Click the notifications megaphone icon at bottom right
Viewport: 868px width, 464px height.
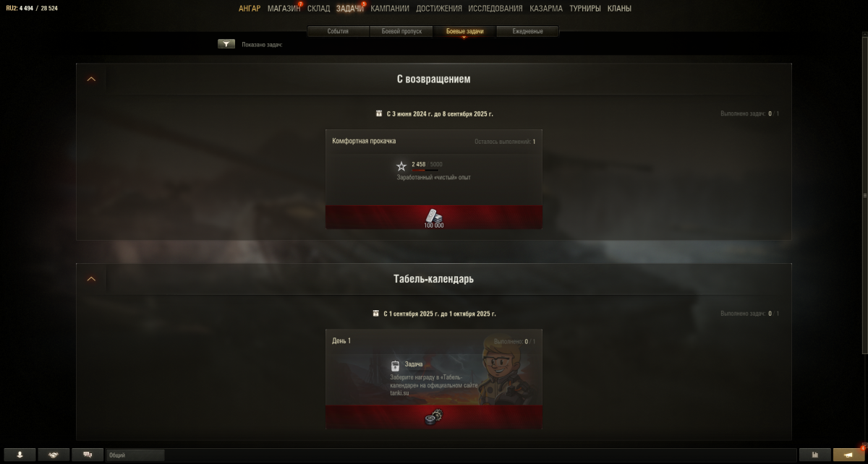848,455
